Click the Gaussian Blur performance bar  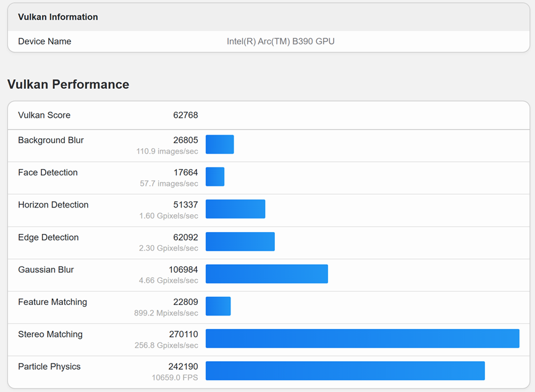266,273
